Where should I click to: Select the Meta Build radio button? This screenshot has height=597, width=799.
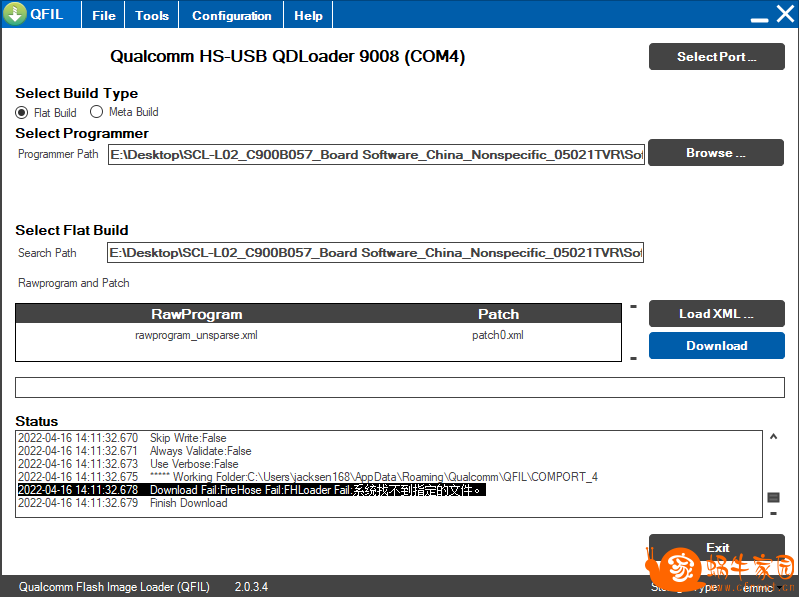click(x=96, y=112)
